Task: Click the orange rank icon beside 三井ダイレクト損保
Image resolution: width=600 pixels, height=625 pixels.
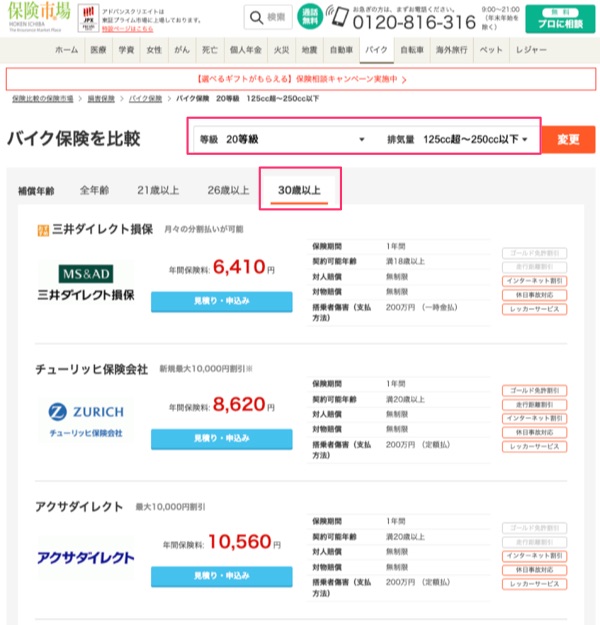Action: [x=43, y=230]
